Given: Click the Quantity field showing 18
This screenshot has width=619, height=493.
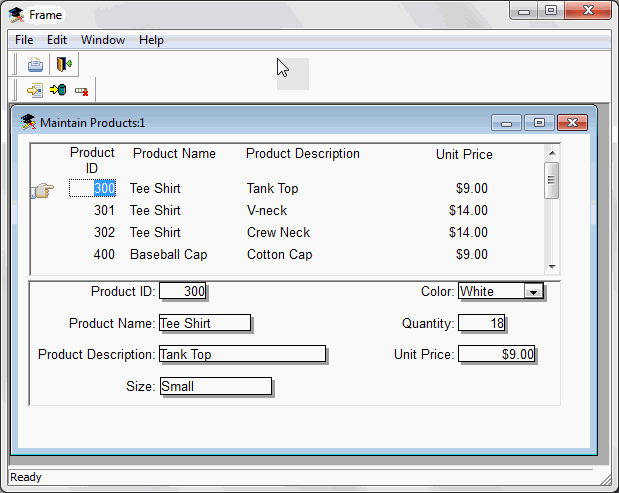Looking at the screenshot, I should (482, 323).
